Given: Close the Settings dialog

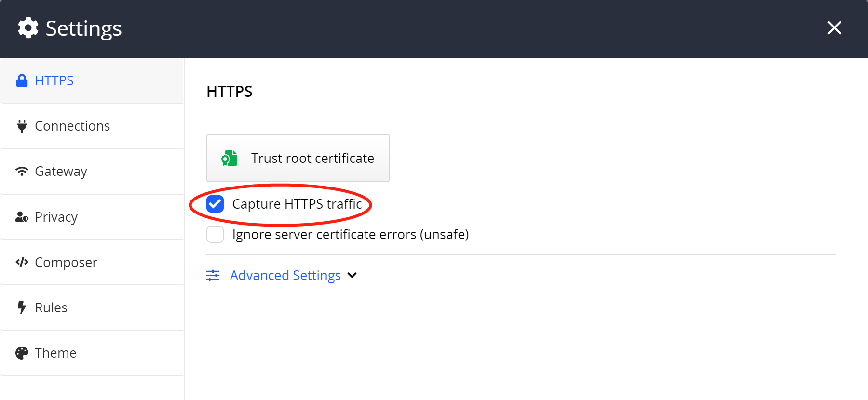Looking at the screenshot, I should click(834, 28).
